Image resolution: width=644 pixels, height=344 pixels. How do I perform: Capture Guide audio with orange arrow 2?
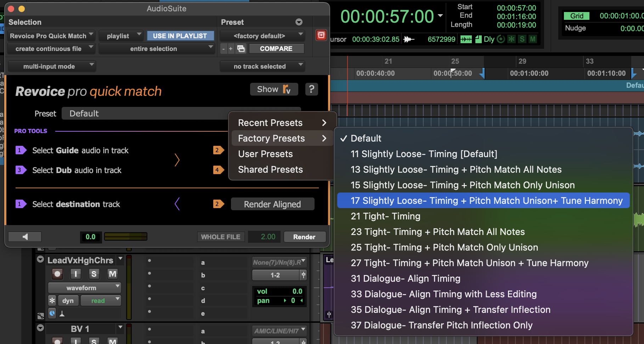tap(218, 150)
